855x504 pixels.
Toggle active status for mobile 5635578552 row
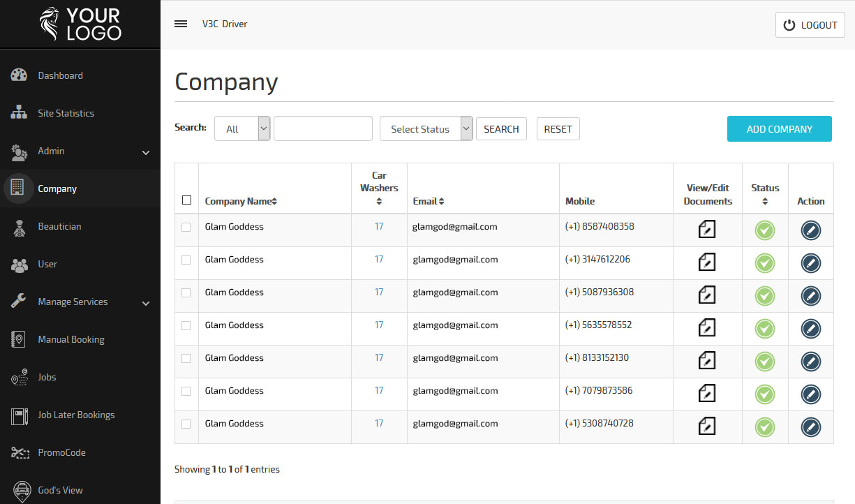(x=765, y=329)
